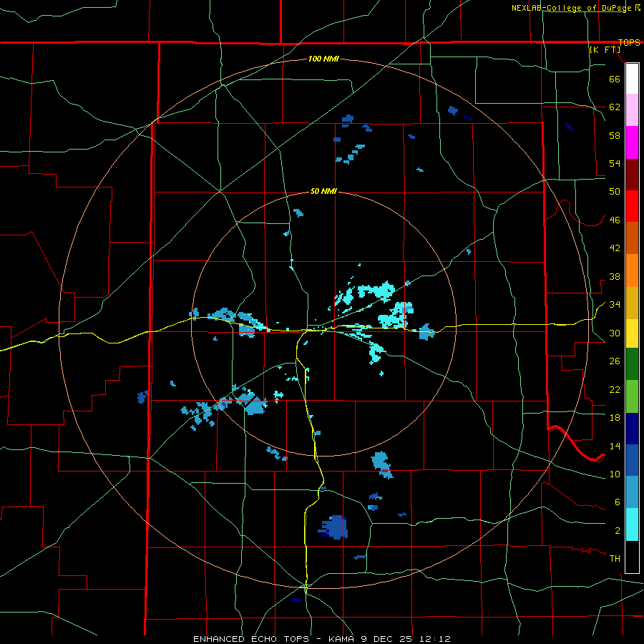This screenshot has height=644, width=644.
Task: Click the legend value 62
Action: click(x=615, y=107)
